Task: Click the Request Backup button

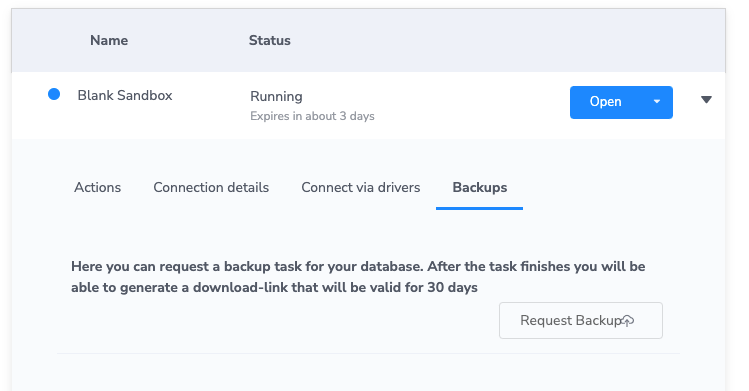Action: tap(581, 320)
